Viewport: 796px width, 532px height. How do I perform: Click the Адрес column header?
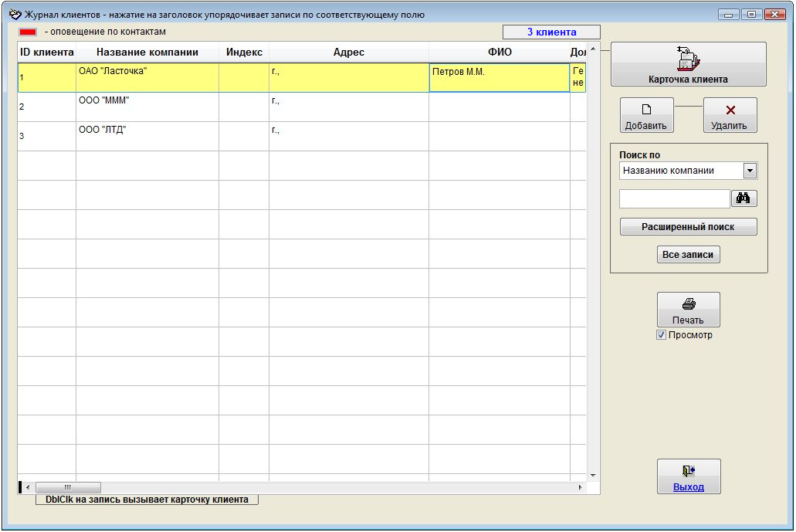[x=348, y=53]
